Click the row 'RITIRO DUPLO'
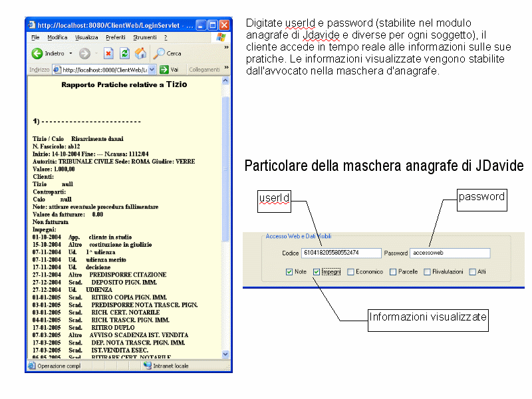 coord(84,328)
